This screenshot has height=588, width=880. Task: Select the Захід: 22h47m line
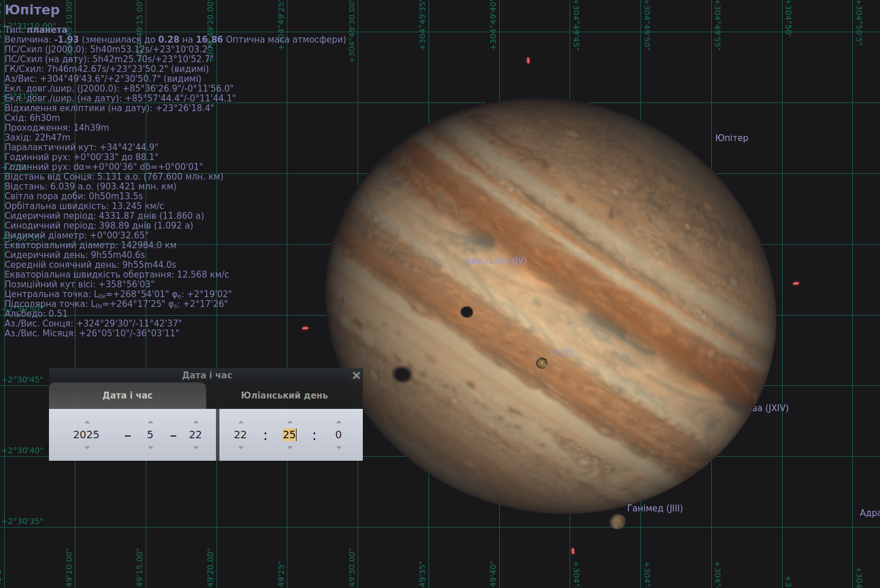click(37, 138)
